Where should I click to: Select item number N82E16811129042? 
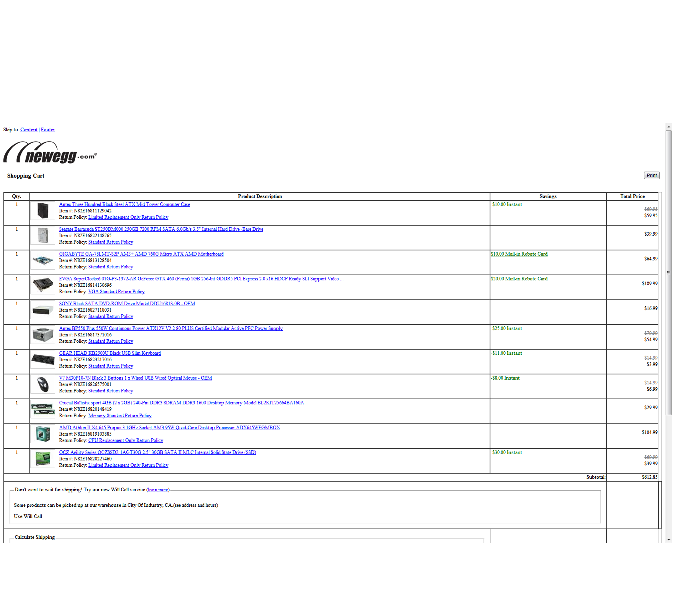click(x=93, y=211)
